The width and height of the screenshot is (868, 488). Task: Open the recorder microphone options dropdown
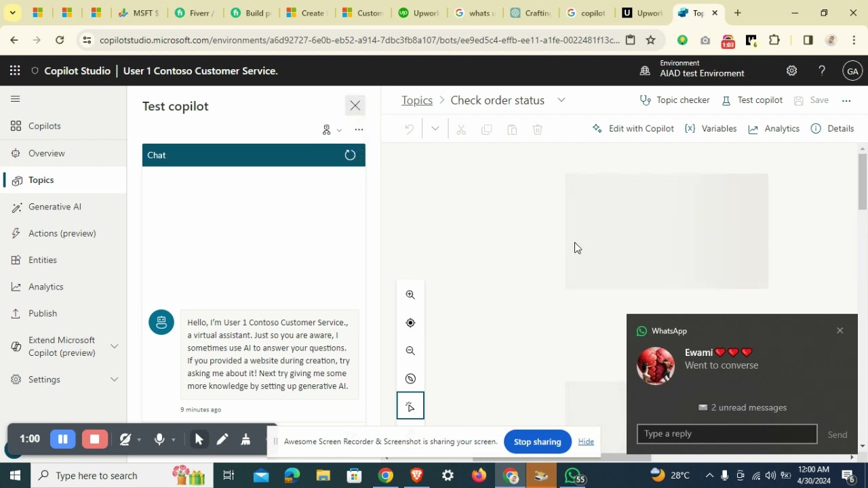[x=174, y=440]
